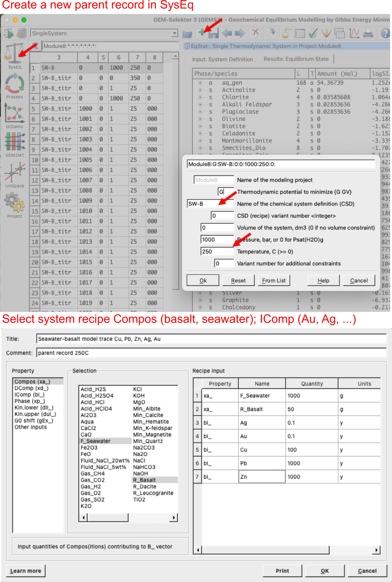This screenshot has width=392, height=582.
Task: Click the CSD name field SW-B
Action: coord(210,204)
